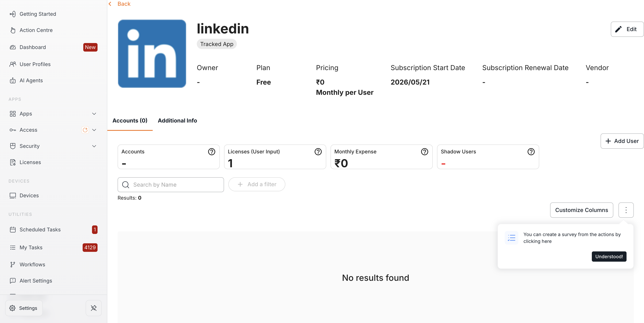Viewport: 644px width, 323px height.
Task: Click the Workflows branch icon
Action: coord(13,265)
